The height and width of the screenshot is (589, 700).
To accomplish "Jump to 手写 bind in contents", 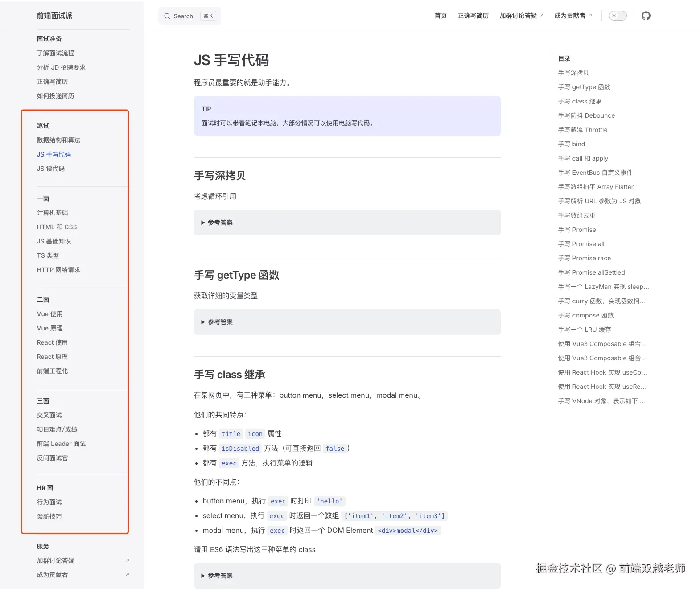I will (572, 144).
